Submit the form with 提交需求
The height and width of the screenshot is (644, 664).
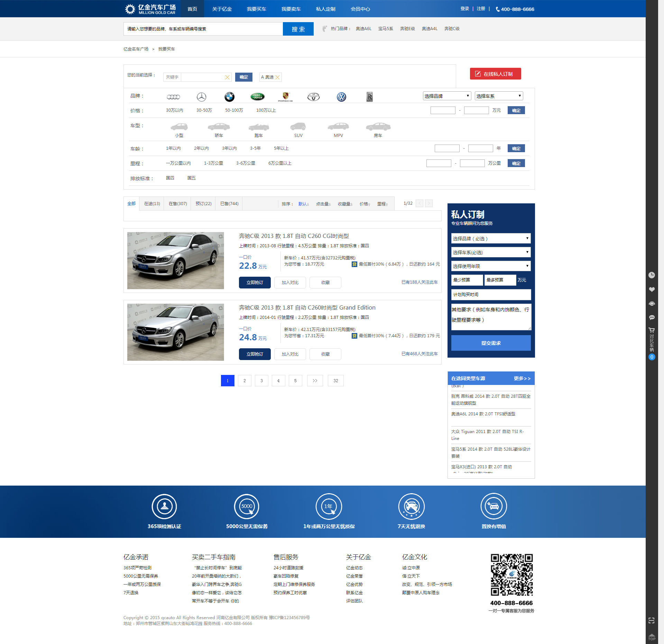click(x=491, y=343)
